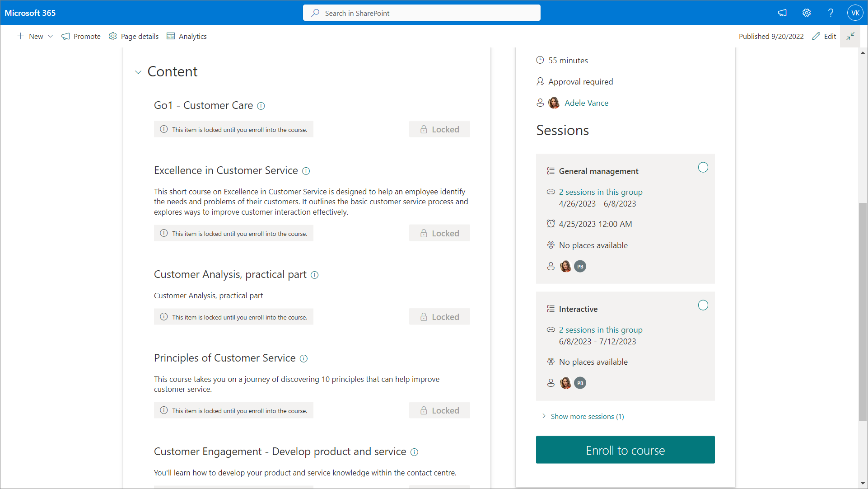Select the General management session radio button
This screenshot has width=868, height=489.
(703, 168)
